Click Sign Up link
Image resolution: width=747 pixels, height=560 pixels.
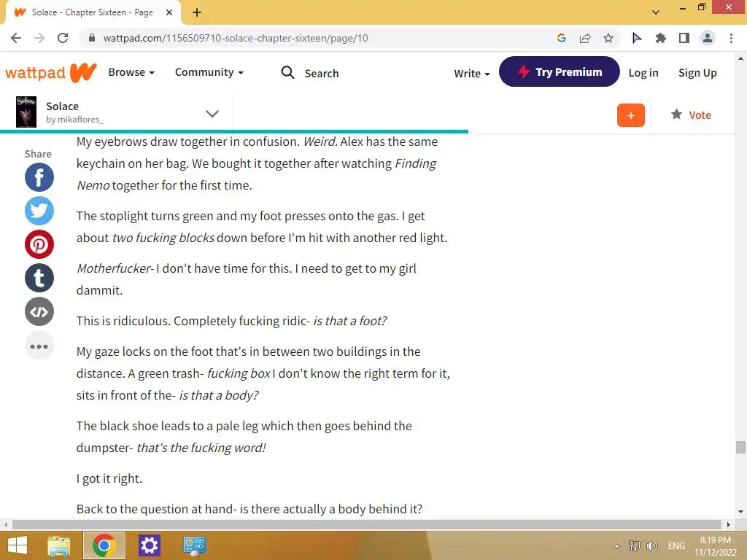click(x=697, y=73)
